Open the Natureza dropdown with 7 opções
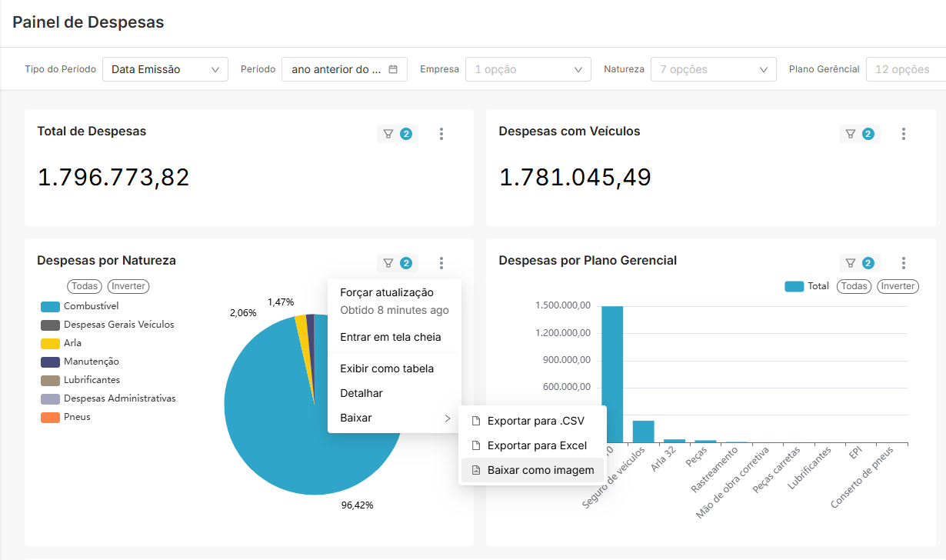 [713, 69]
